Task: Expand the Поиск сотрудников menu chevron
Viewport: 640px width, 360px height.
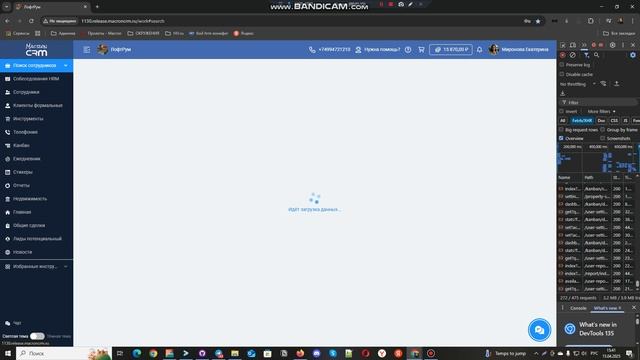Action: [66, 65]
